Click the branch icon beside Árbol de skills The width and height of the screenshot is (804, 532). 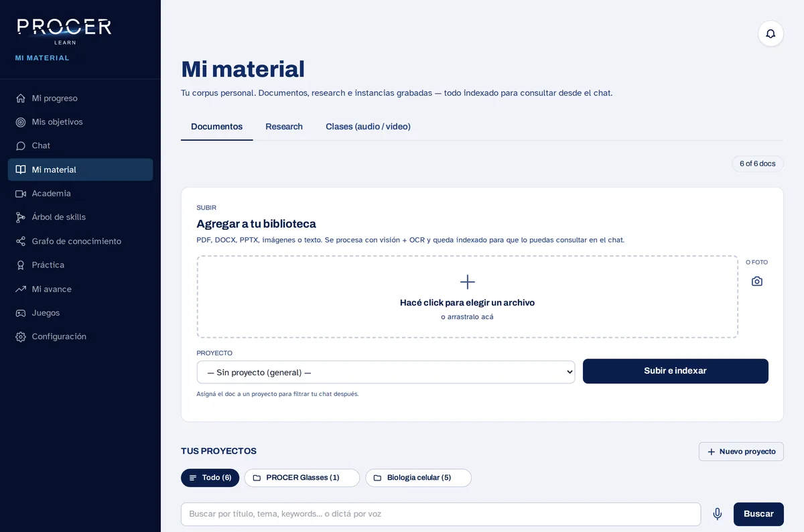pos(21,217)
